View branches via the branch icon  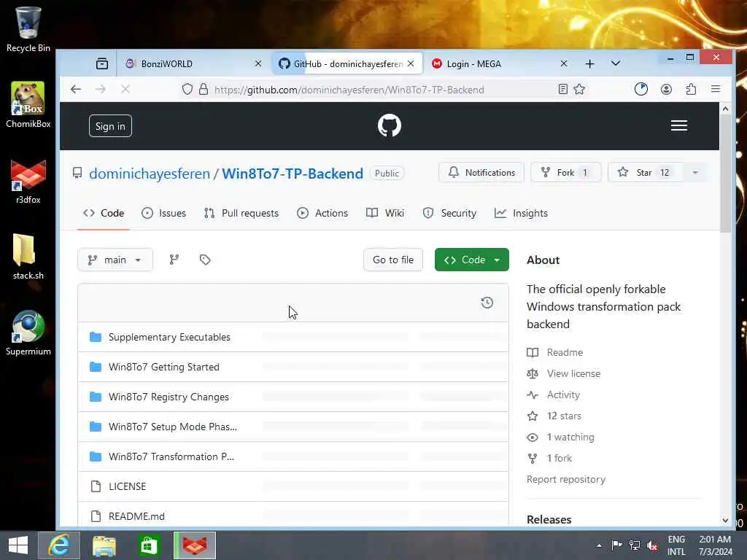pyautogui.click(x=174, y=260)
